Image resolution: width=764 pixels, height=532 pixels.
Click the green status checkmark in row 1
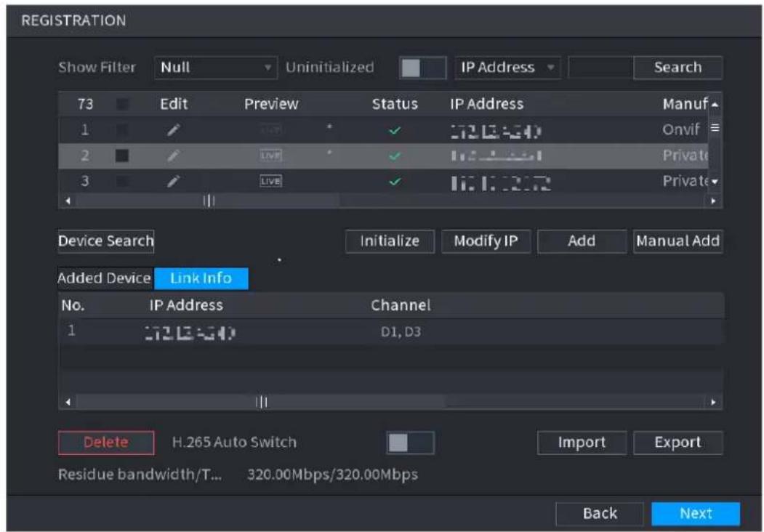[395, 131]
